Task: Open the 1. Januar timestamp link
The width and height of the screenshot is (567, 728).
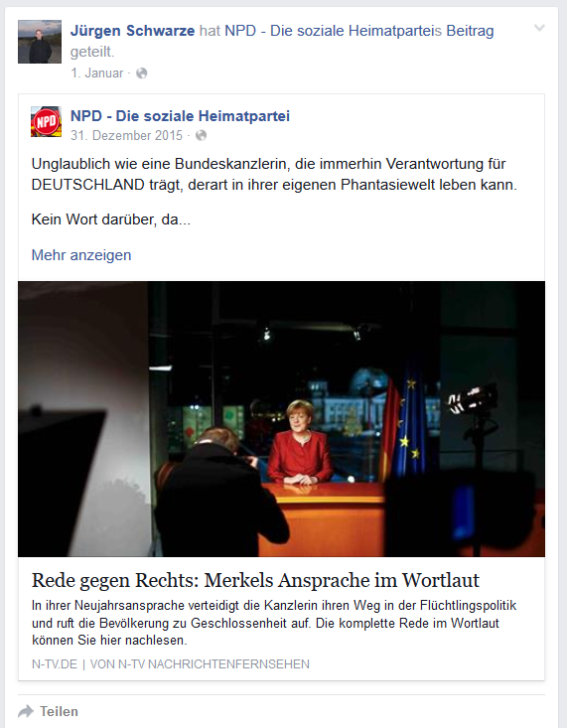Action: tap(97, 73)
